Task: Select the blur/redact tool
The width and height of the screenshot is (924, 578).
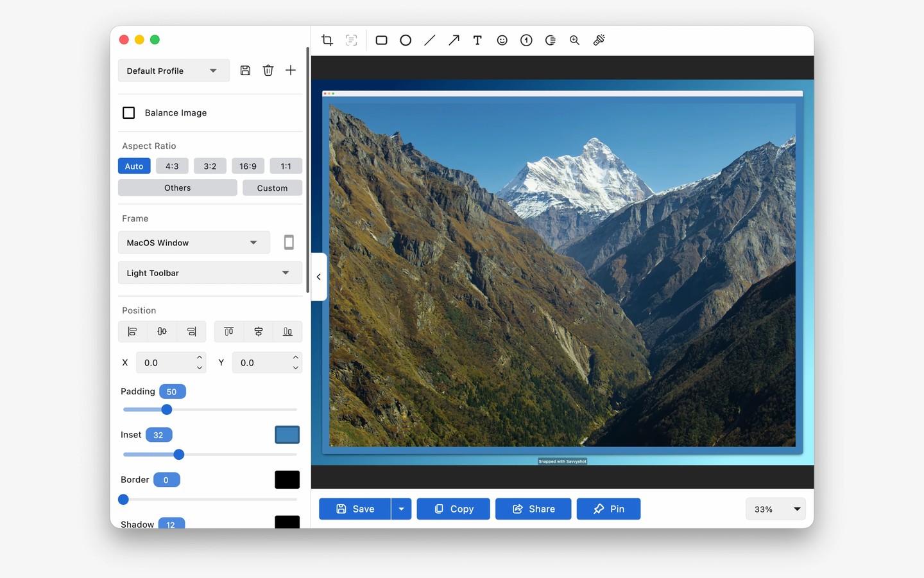Action: point(551,40)
